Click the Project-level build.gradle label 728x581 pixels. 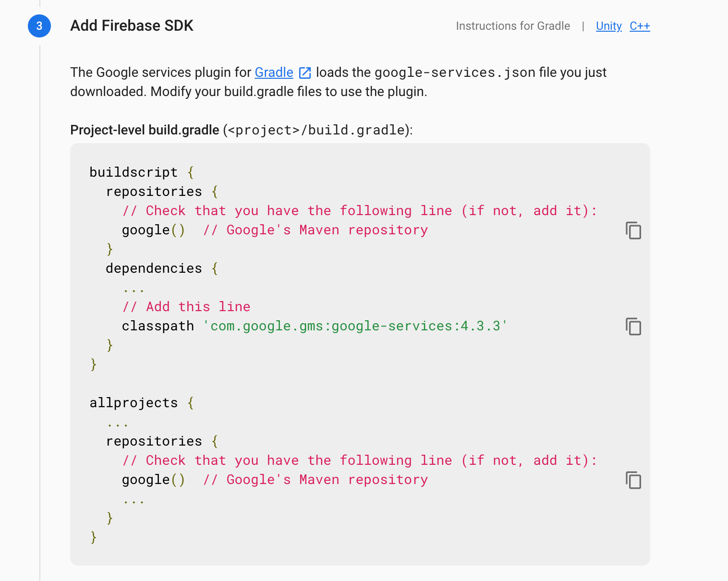[144, 130]
